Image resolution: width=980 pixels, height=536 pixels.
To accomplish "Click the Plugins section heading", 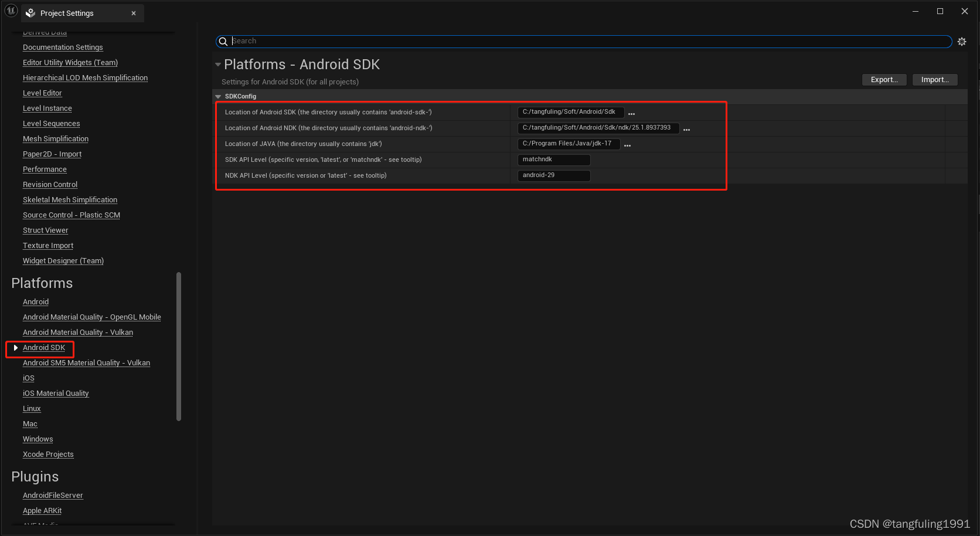I will tap(35, 477).
